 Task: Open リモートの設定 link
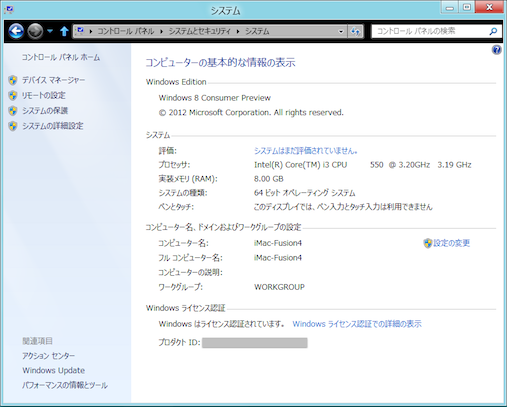(44, 95)
